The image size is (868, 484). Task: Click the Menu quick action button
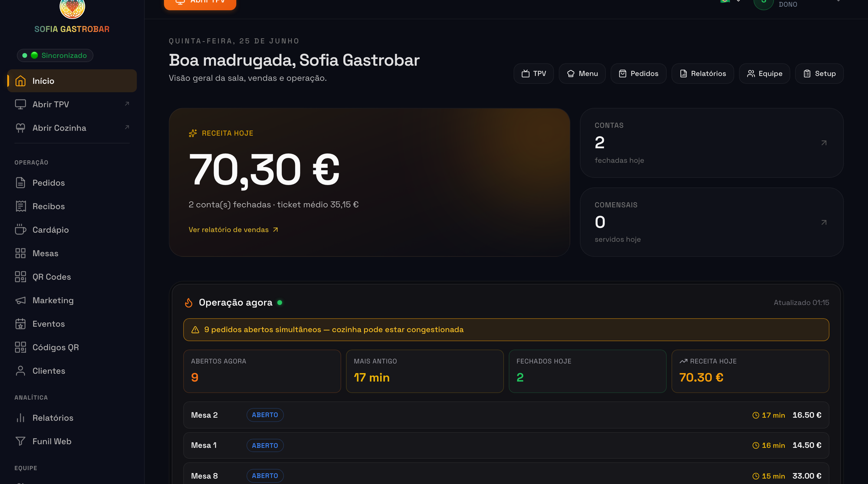coord(582,73)
